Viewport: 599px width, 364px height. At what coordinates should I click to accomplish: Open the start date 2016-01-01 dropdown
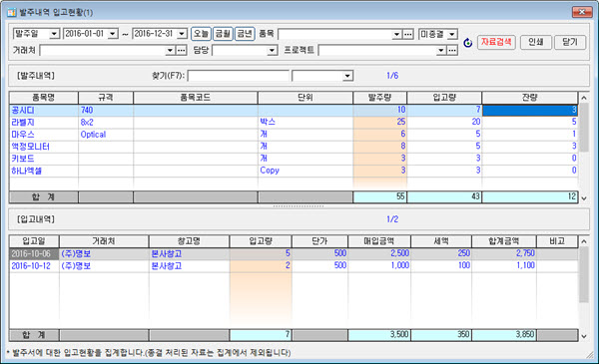(112, 34)
